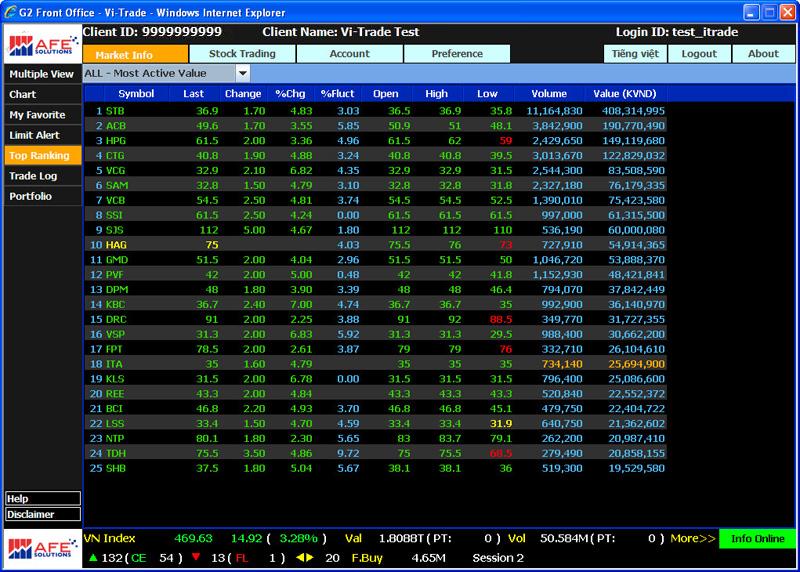Select the REE symbol row
This screenshot has height=572, width=800.
pyautogui.click(x=375, y=394)
